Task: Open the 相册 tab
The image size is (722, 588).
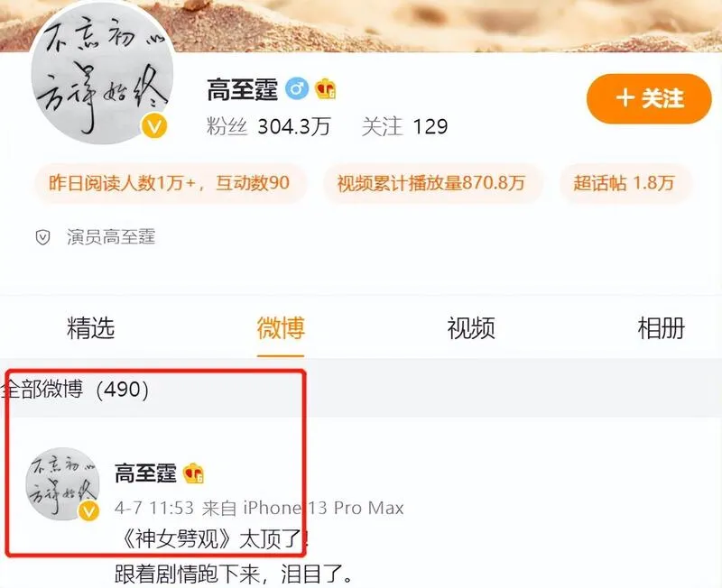Action: point(662,327)
